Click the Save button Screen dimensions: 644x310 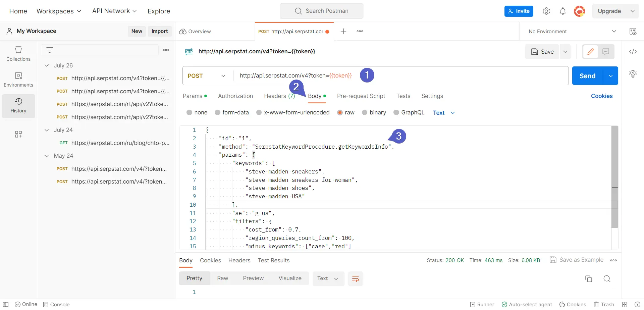point(542,52)
